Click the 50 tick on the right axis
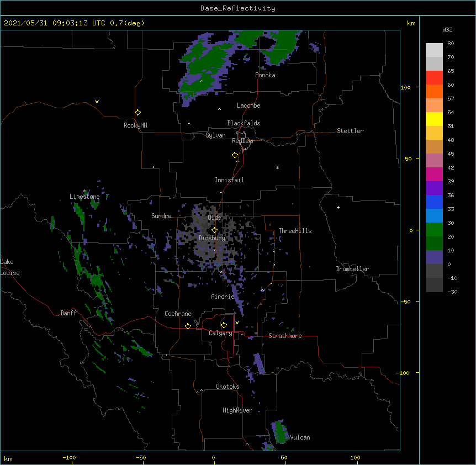The height and width of the screenshot is (465, 476). tap(408, 158)
